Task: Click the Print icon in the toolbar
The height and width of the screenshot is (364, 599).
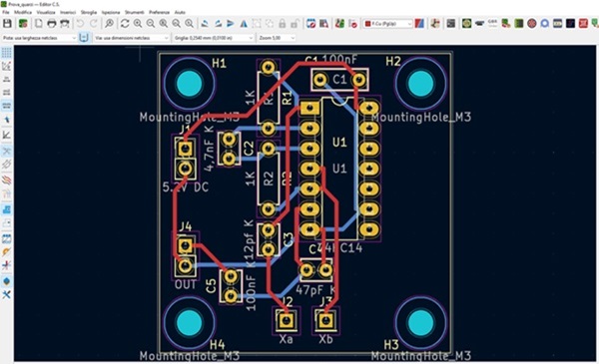Action: 52,24
